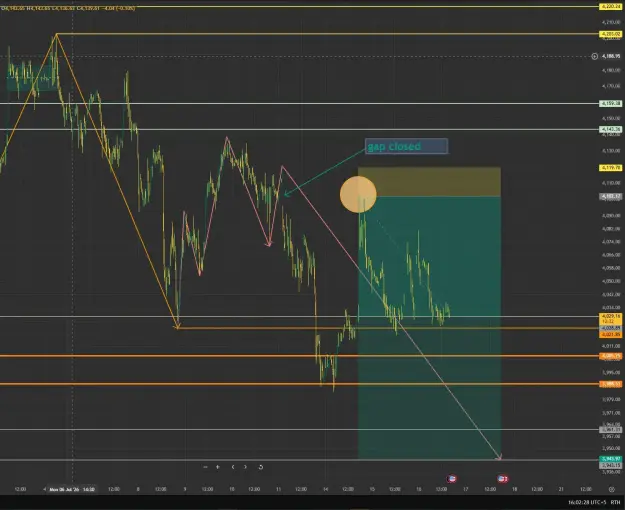Image resolution: width=625 pixels, height=510 pixels.
Task: Click the 4,220 yellow price label
Action: [x=611, y=6]
